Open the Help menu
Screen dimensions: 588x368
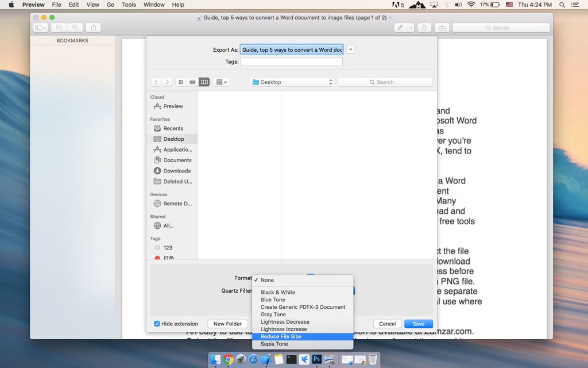pyautogui.click(x=178, y=5)
